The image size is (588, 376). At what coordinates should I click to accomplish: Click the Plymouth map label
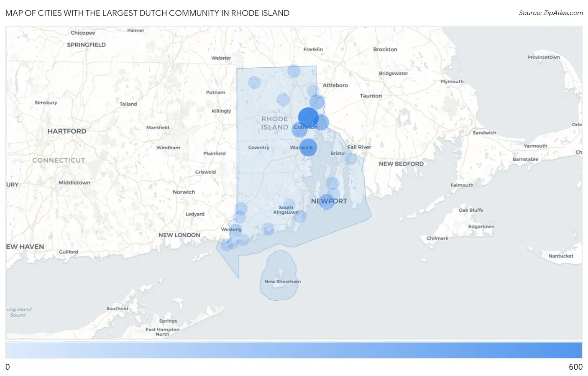[x=452, y=82]
